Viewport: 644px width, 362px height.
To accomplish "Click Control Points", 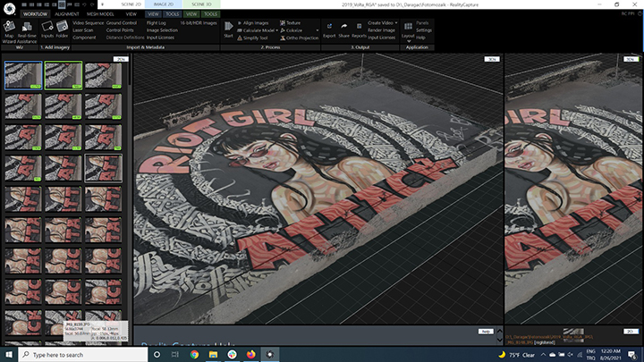I will (120, 30).
